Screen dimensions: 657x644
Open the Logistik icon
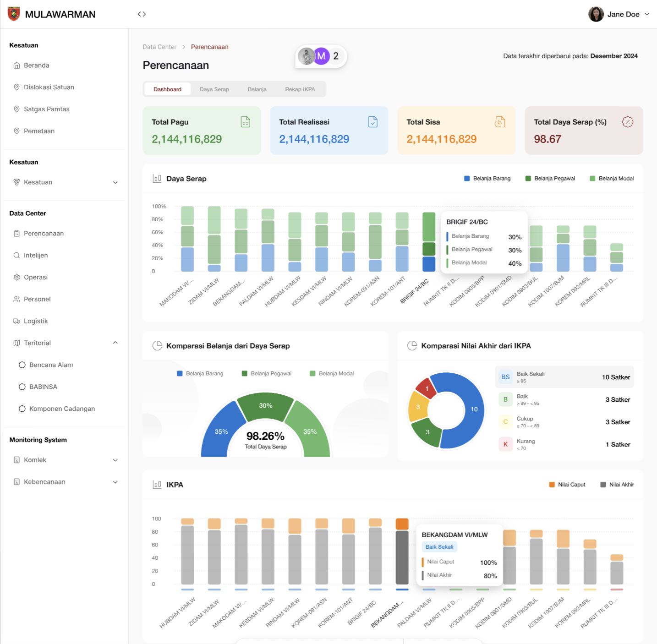pos(16,321)
